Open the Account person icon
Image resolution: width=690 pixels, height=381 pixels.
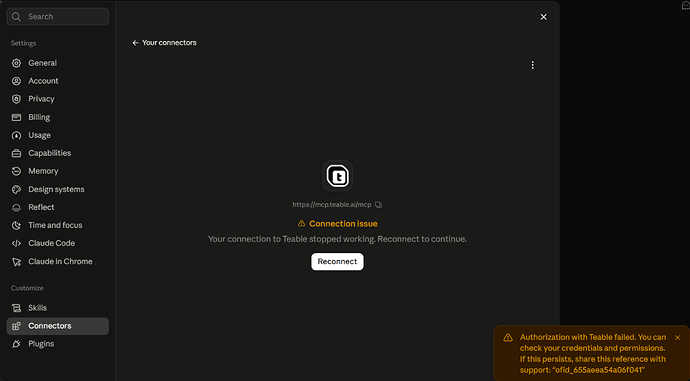pos(16,81)
